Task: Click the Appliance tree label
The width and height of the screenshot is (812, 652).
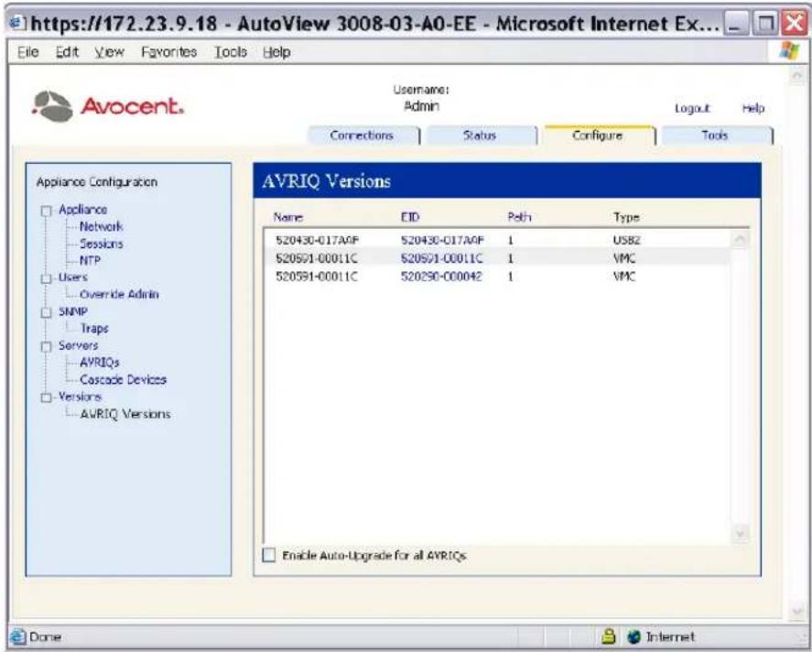Action: [x=83, y=209]
